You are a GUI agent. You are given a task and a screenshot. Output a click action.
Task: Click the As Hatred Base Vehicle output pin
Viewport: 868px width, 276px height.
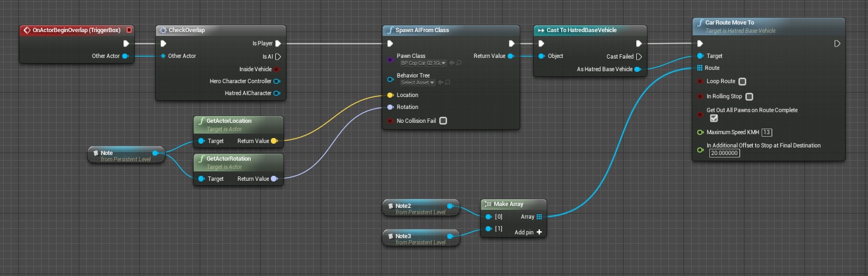coord(638,69)
